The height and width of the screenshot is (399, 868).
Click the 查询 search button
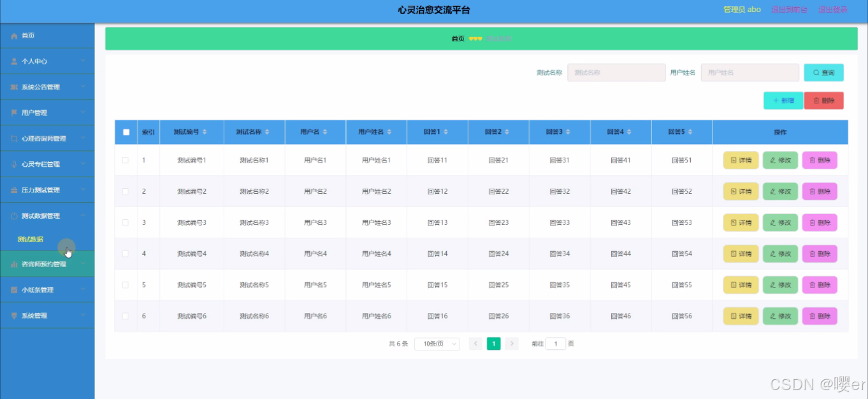824,72
